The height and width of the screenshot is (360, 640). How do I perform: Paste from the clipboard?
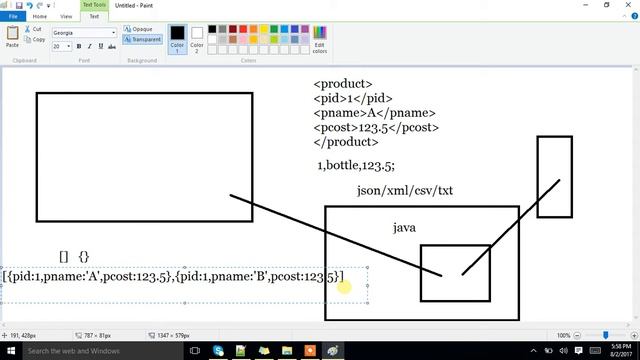(x=12, y=36)
